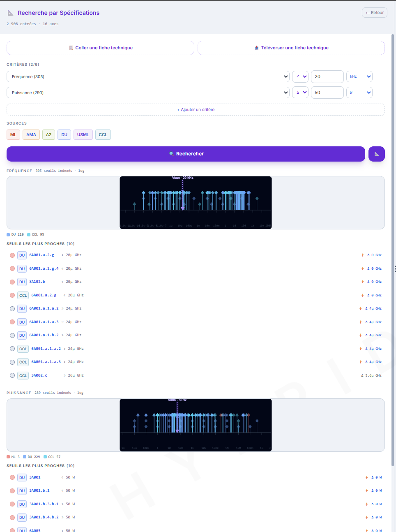The image size is (396, 532).
Task: Toggle the ML source filter
Action: click(13, 135)
